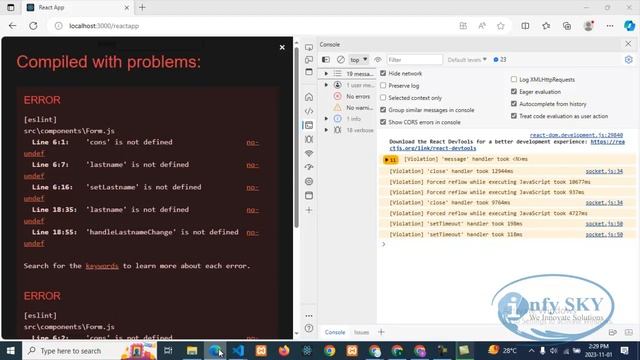The width and height of the screenshot is (640, 360).
Task: Add page to favorites star
Action: pyautogui.click(x=501, y=26)
